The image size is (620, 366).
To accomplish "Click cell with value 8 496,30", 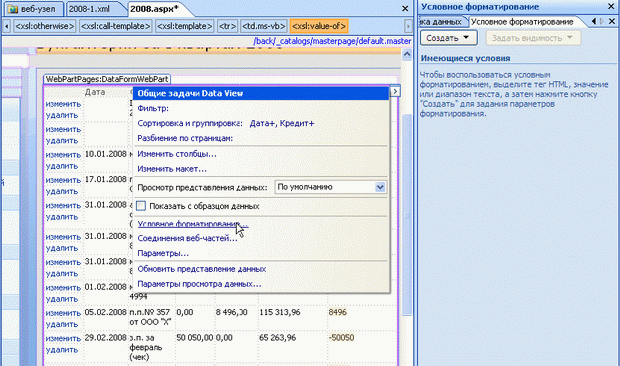I will point(232,312).
